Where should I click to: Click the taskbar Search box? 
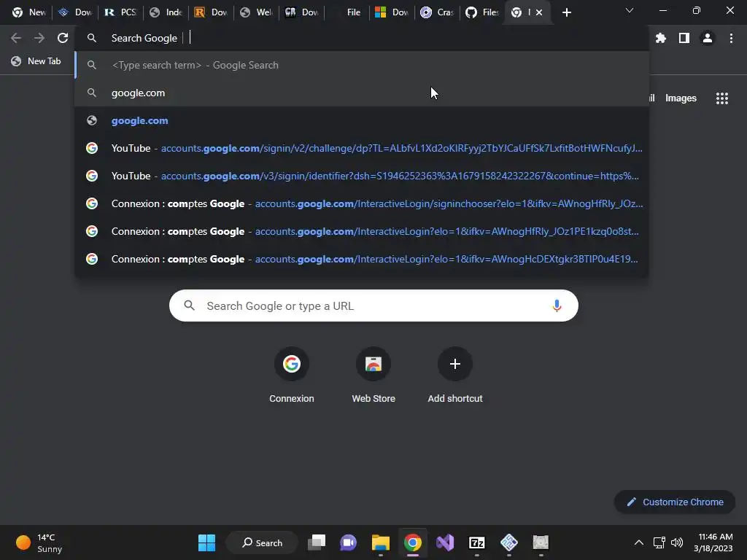pyautogui.click(x=262, y=542)
